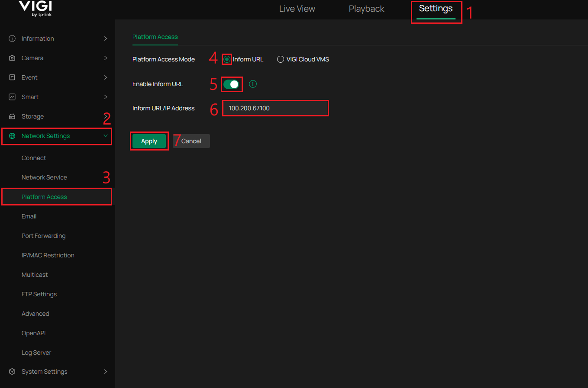Click the Event menu label
Image resolution: width=588 pixels, height=388 pixels.
[x=29, y=77]
